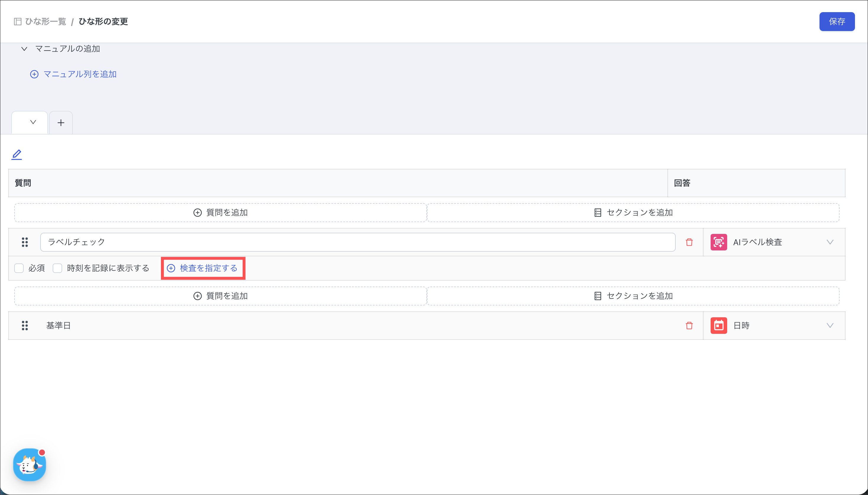Click the pink AIラベル検査 type icon
The width and height of the screenshot is (868, 495).
pos(718,242)
